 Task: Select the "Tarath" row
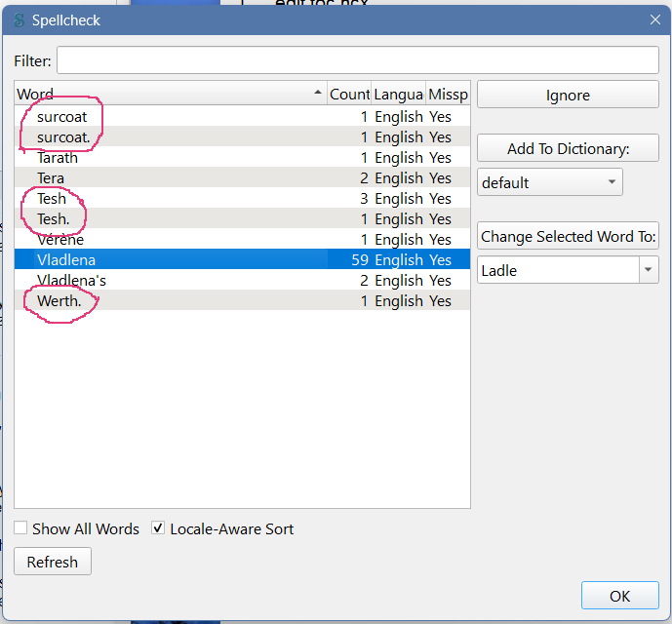[58, 158]
